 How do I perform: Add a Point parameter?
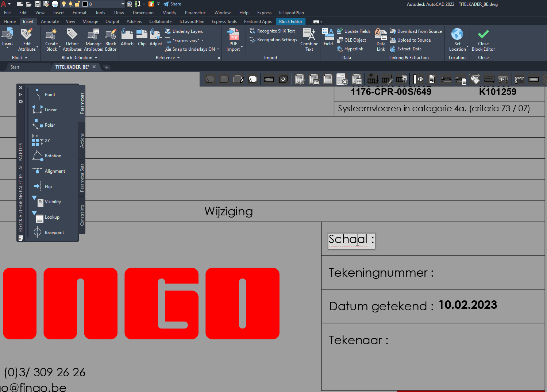[45, 94]
